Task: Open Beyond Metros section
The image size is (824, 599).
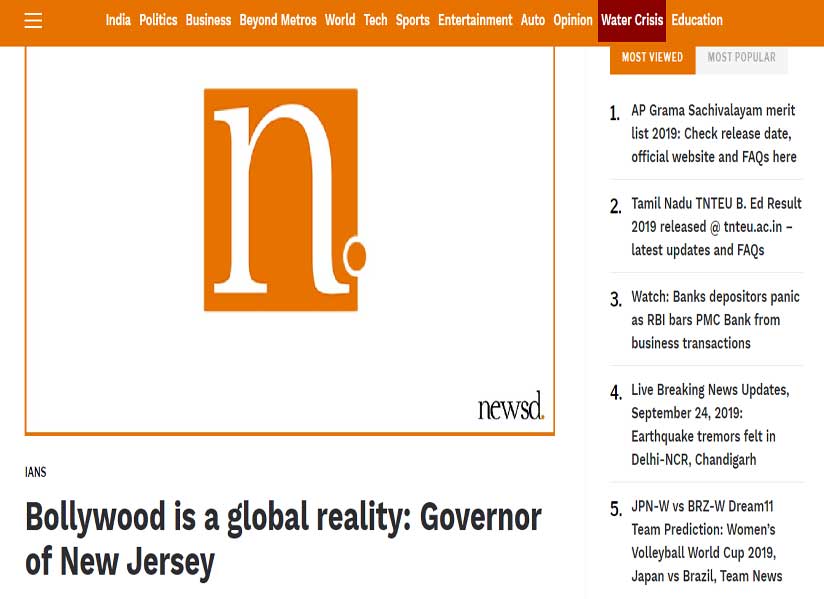Action: [x=278, y=20]
